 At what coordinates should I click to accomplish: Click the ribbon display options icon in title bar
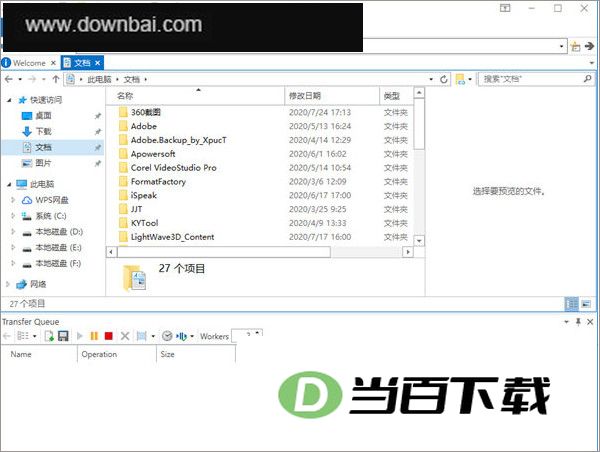505,8
